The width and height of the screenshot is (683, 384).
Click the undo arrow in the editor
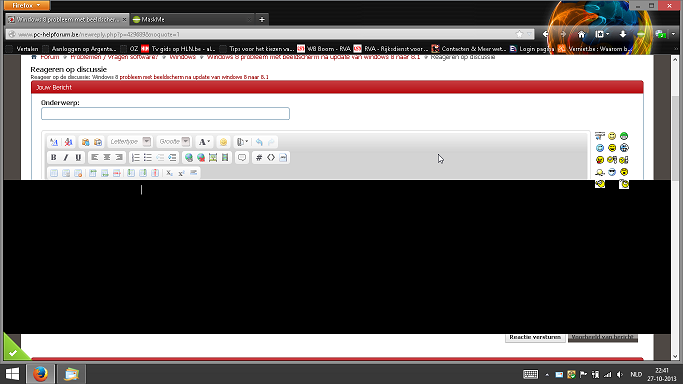point(259,142)
